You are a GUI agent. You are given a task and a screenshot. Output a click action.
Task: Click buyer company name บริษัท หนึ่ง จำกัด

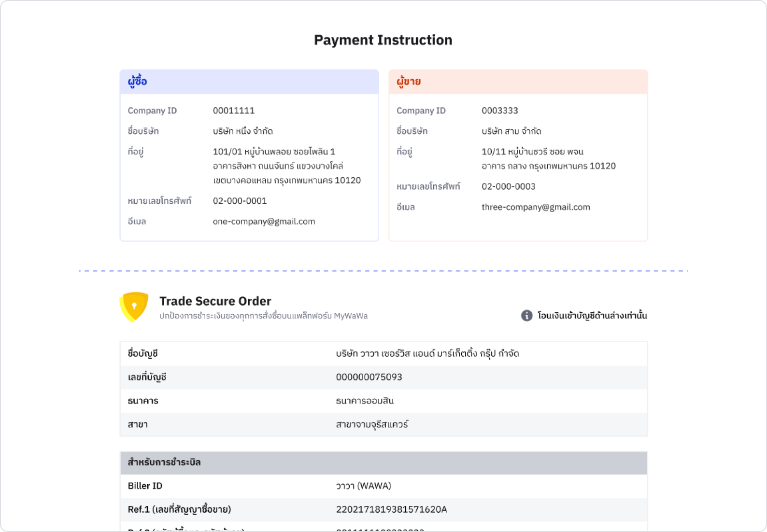(242, 131)
